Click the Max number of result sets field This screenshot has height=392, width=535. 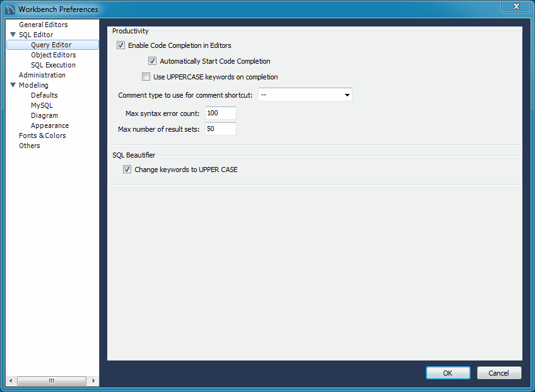click(221, 129)
